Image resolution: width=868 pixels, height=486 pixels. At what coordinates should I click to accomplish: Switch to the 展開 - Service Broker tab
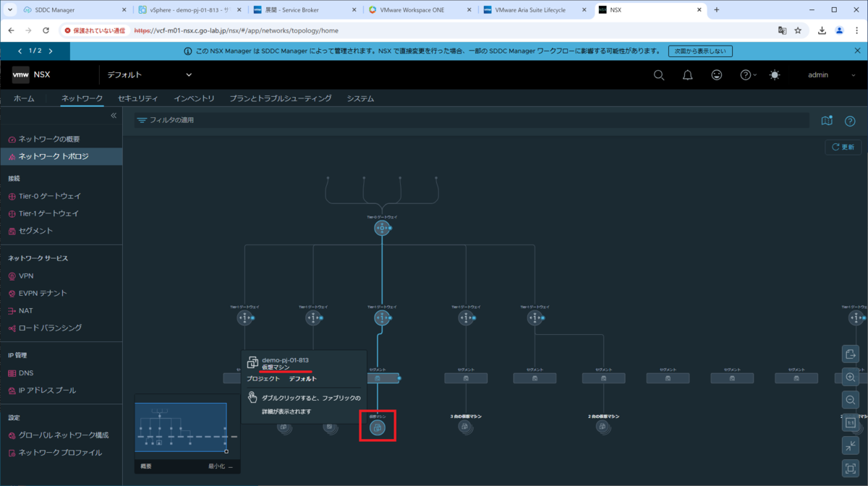tap(305, 10)
